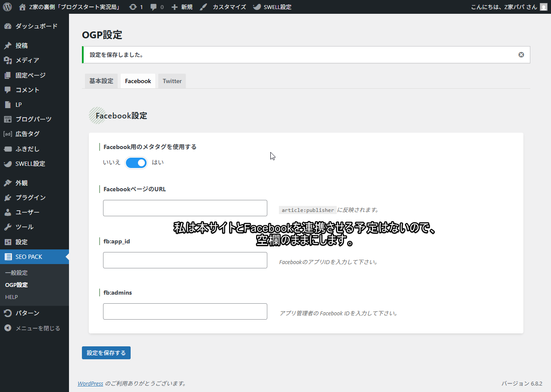Click the ダッシュボード gauge icon

(7, 26)
